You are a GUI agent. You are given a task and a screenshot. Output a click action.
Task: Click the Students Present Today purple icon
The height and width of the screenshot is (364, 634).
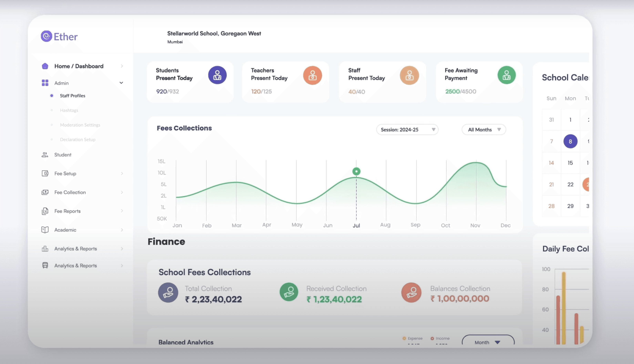[x=217, y=75]
